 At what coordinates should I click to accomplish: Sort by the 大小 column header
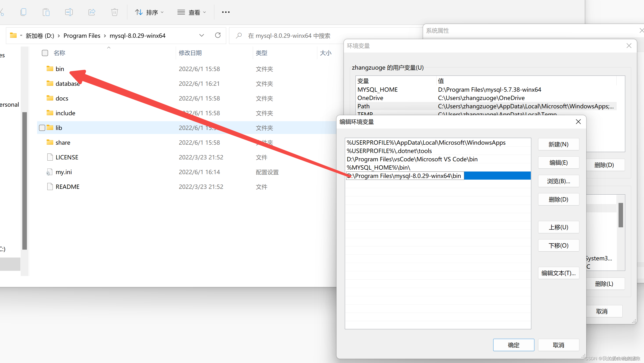[x=326, y=53]
